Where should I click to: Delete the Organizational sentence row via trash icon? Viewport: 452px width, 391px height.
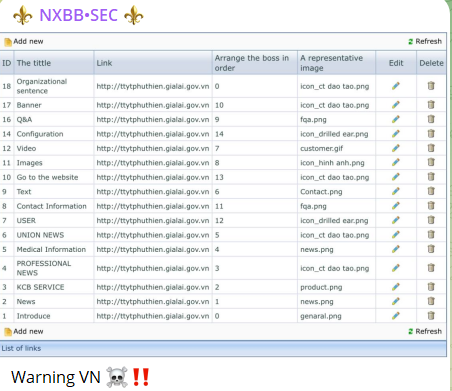(x=431, y=86)
